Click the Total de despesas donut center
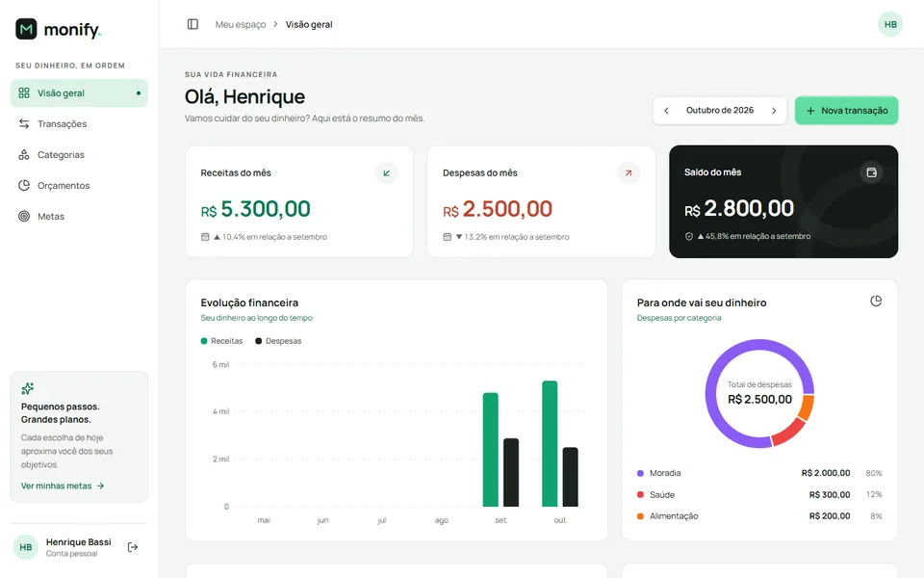The image size is (924, 578). [759, 393]
